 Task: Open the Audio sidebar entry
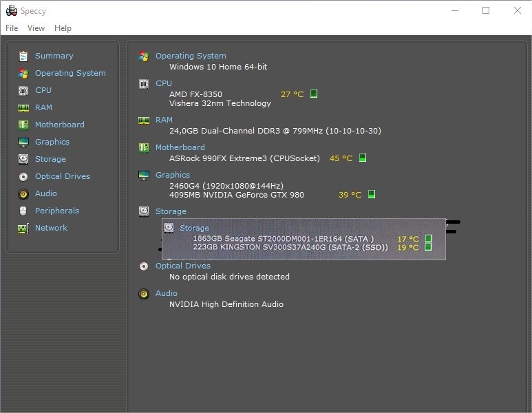click(46, 193)
